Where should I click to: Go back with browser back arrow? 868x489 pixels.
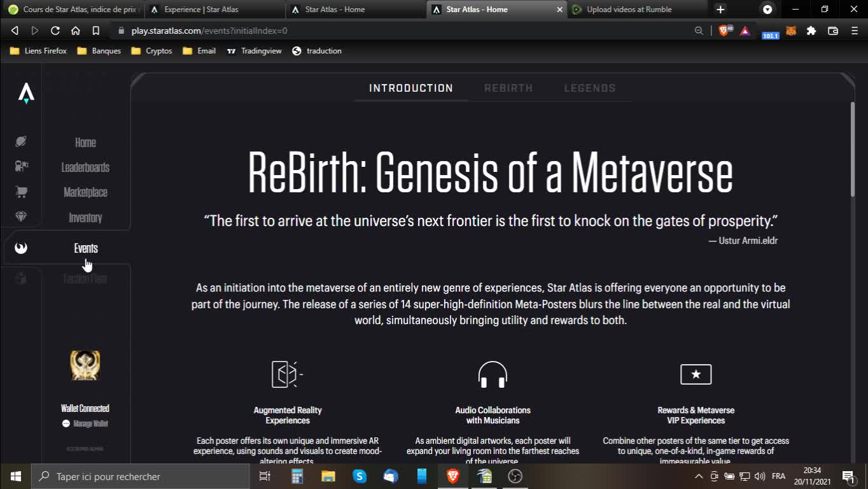pyautogui.click(x=15, y=31)
